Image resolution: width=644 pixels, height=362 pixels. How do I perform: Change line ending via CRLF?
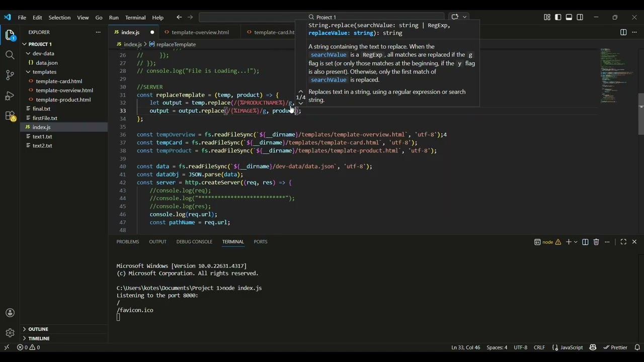point(539,347)
